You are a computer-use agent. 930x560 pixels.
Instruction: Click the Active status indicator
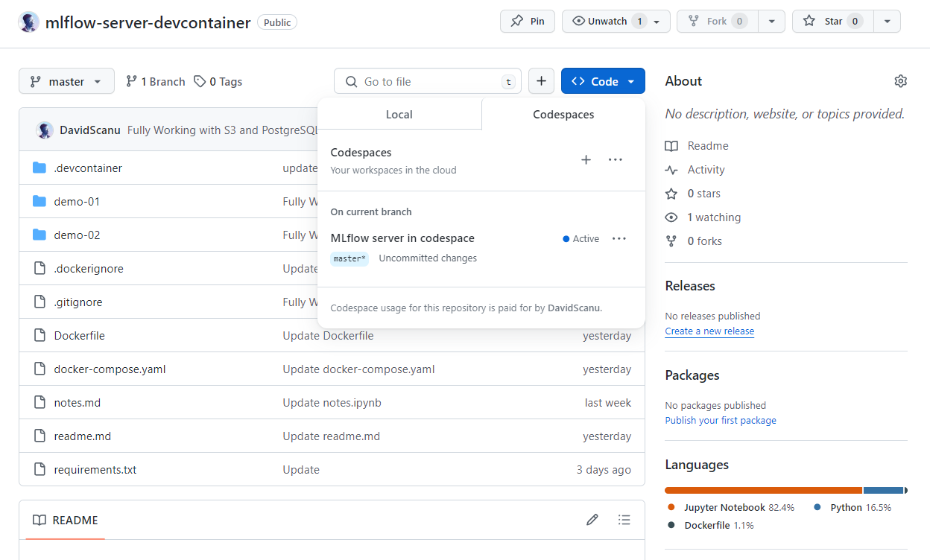point(581,238)
